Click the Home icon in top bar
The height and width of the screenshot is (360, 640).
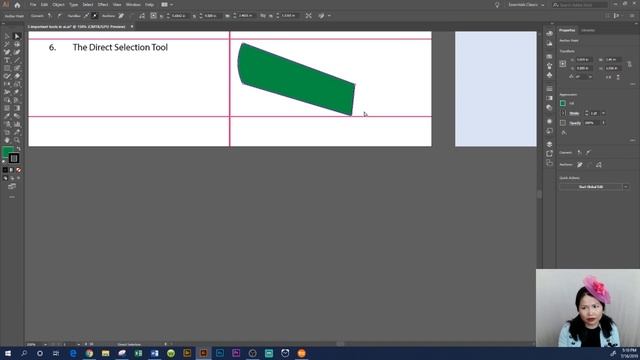[x=17, y=5]
